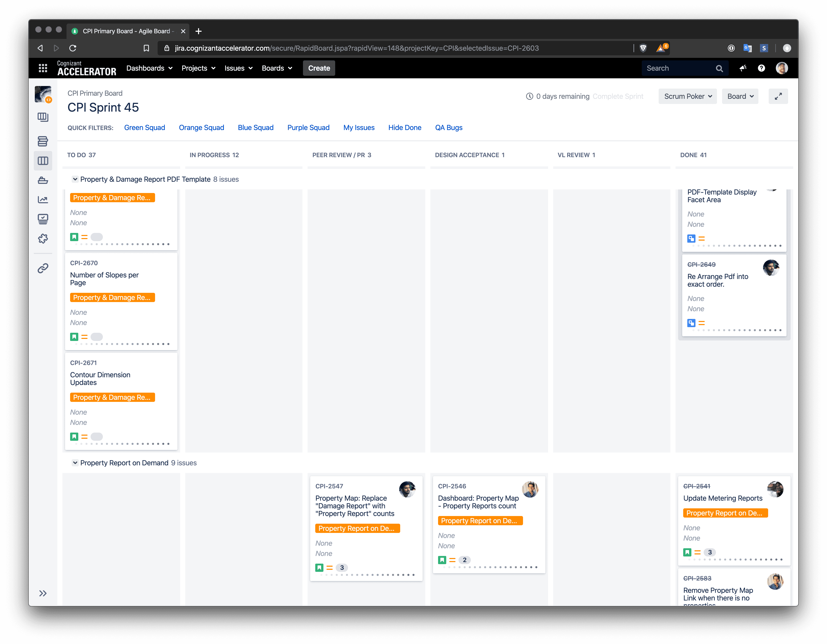The height and width of the screenshot is (644, 827).
Task: Open the Board dropdown
Action: 740,96
